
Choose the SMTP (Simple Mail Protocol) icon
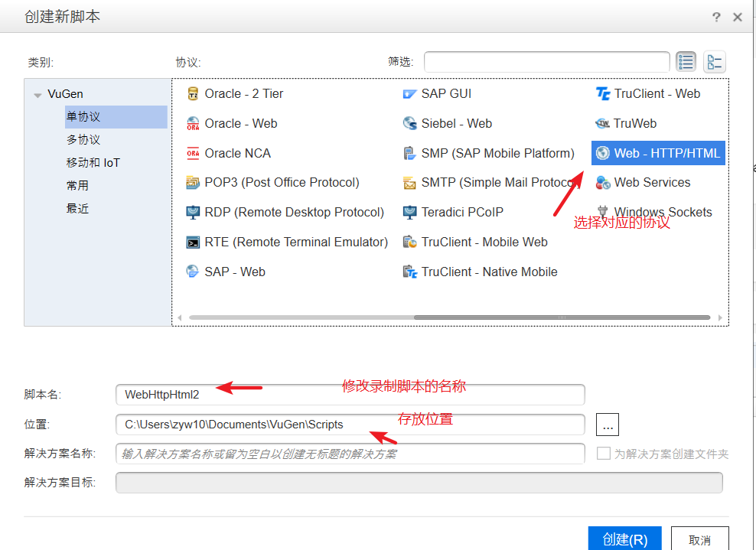point(409,183)
